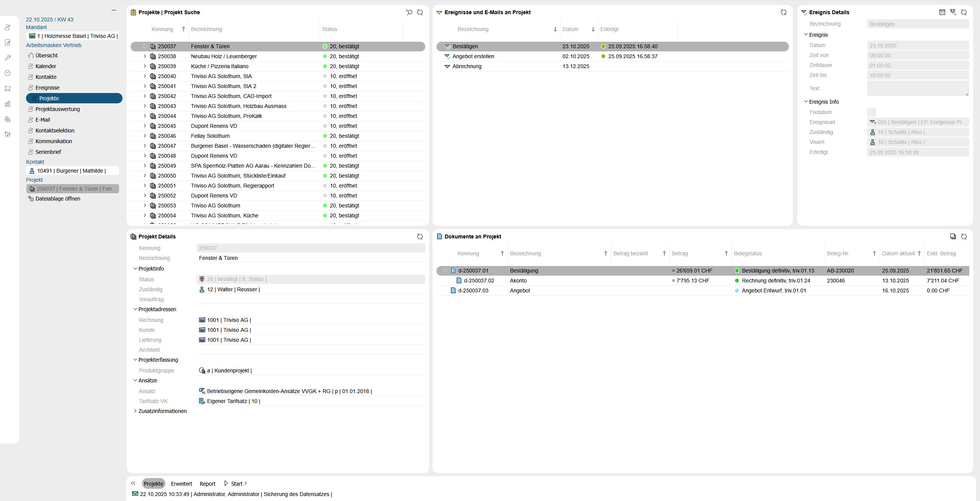Switch to the Erweitert tab
This screenshot has height=501, width=980.
click(181, 484)
